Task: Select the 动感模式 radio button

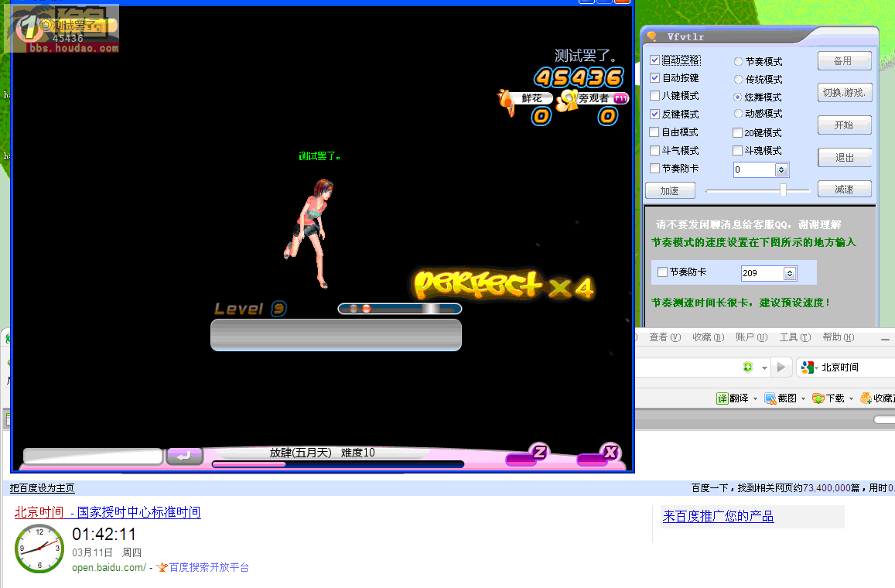Action: click(738, 114)
